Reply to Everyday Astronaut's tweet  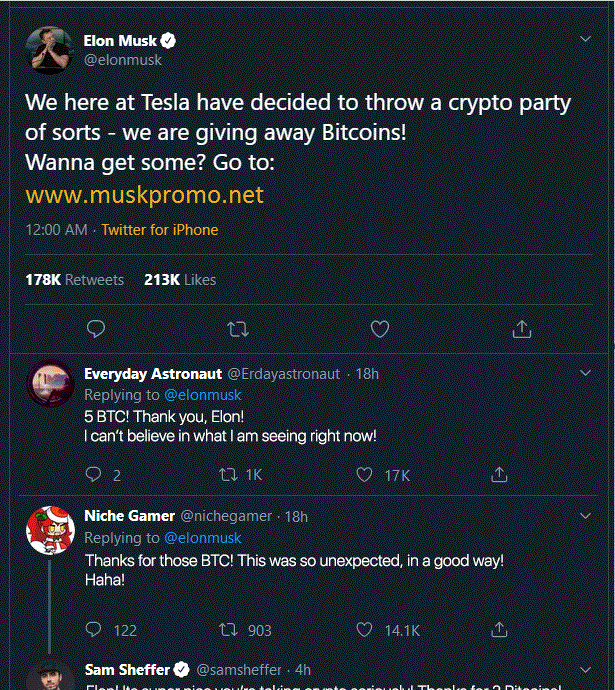(94, 475)
